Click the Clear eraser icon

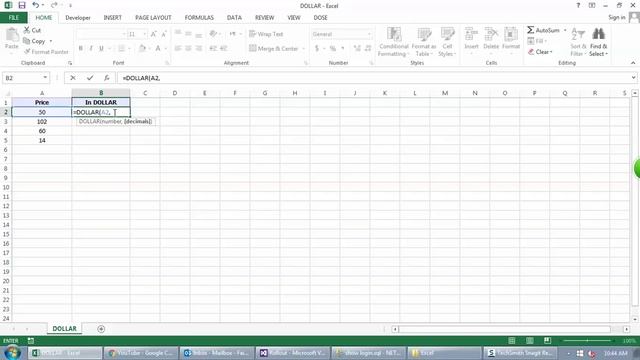pyautogui.click(x=531, y=52)
